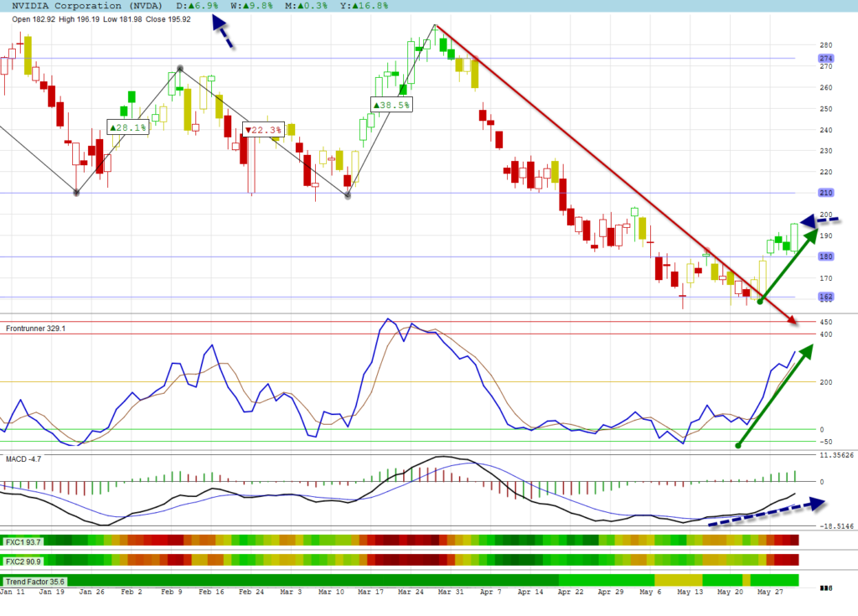
Task: Click the MACD -4.7 indicator label
Action: click(x=23, y=458)
